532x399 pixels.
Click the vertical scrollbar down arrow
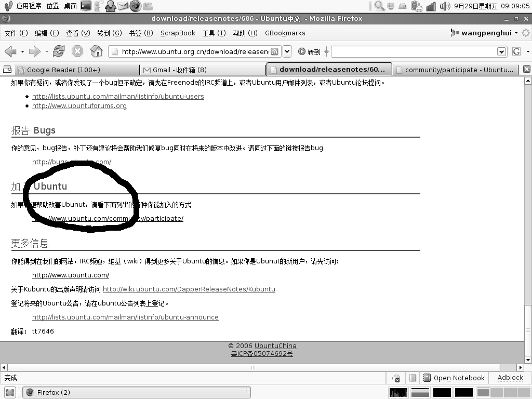[x=528, y=360]
